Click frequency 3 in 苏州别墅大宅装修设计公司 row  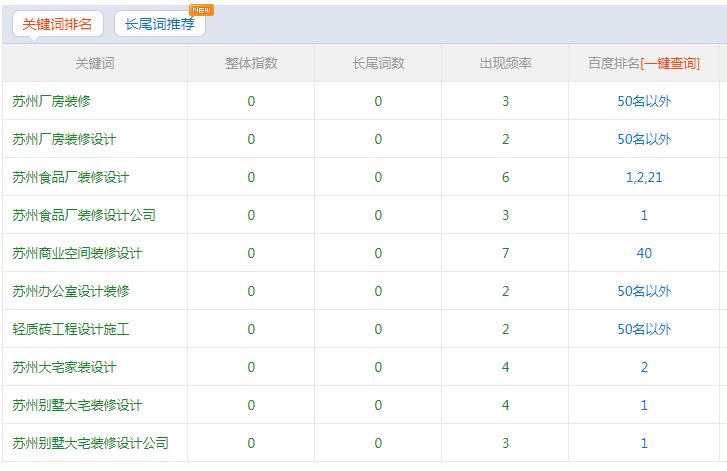click(x=505, y=443)
